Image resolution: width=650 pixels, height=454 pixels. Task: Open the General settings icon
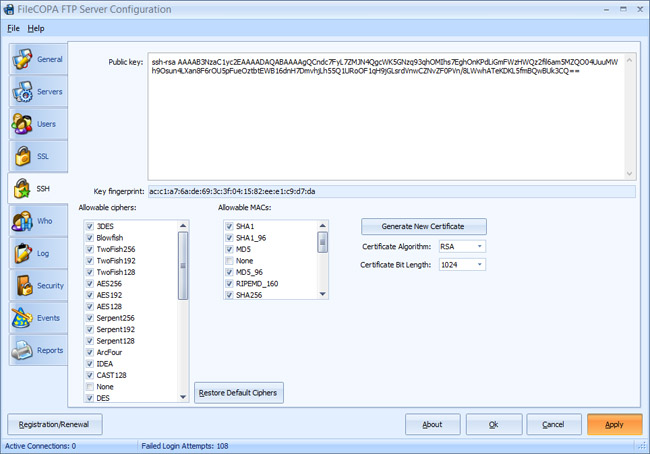[22, 59]
